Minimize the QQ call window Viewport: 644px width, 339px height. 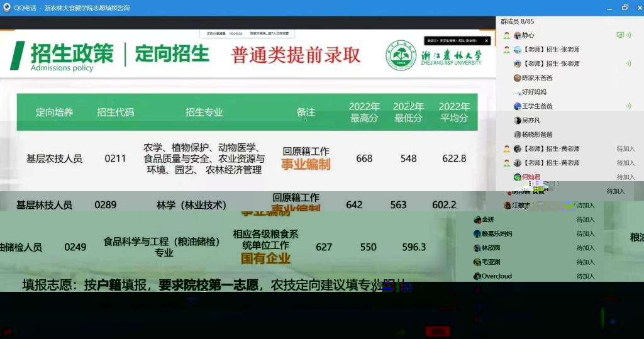click(609, 8)
